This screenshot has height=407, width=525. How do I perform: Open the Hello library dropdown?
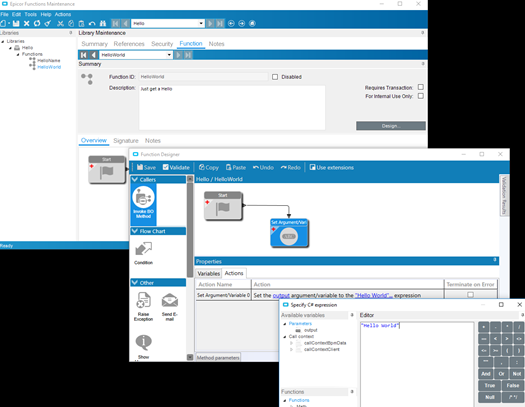pyautogui.click(x=201, y=23)
